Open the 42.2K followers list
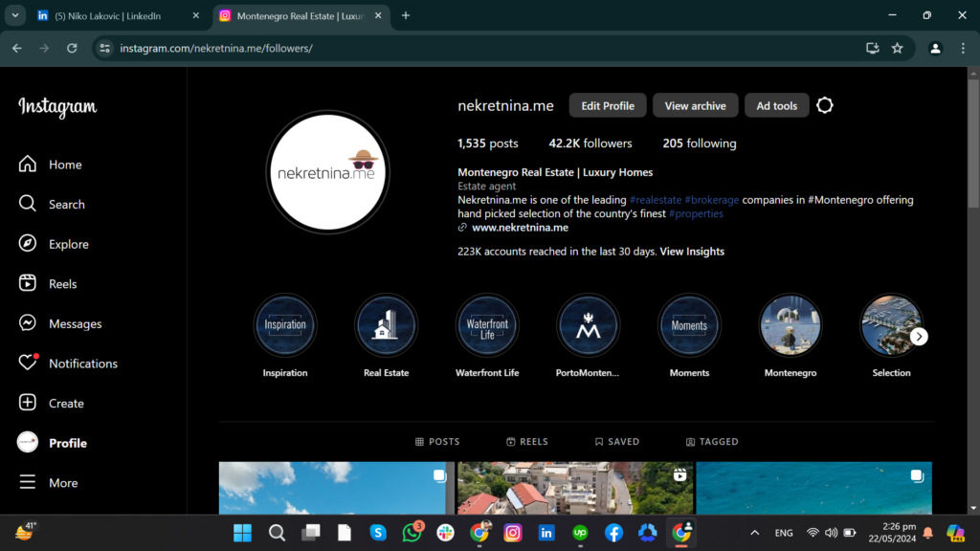The image size is (980, 551). click(590, 143)
